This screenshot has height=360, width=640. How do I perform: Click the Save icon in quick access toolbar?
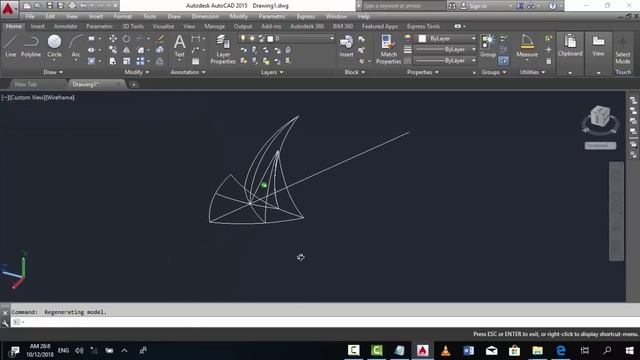pos(49,6)
